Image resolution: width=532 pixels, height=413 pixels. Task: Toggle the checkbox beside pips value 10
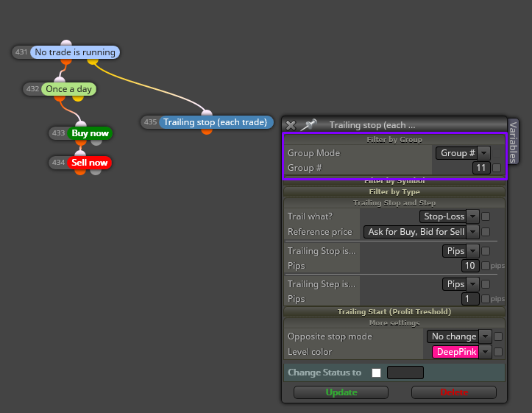point(486,266)
